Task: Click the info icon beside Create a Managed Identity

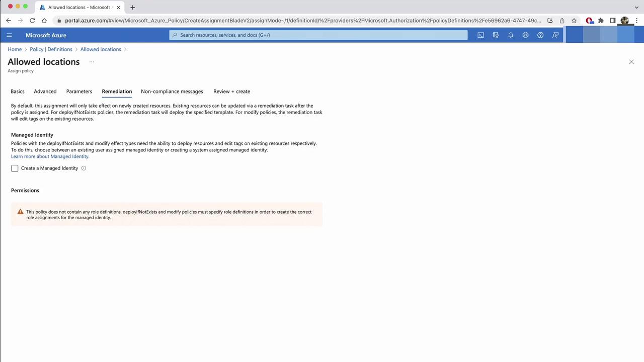Action: click(84, 168)
